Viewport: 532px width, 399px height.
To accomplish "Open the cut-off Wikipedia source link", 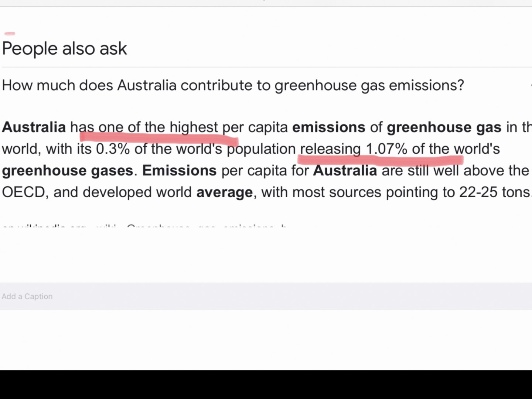I will tap(144, 226).
